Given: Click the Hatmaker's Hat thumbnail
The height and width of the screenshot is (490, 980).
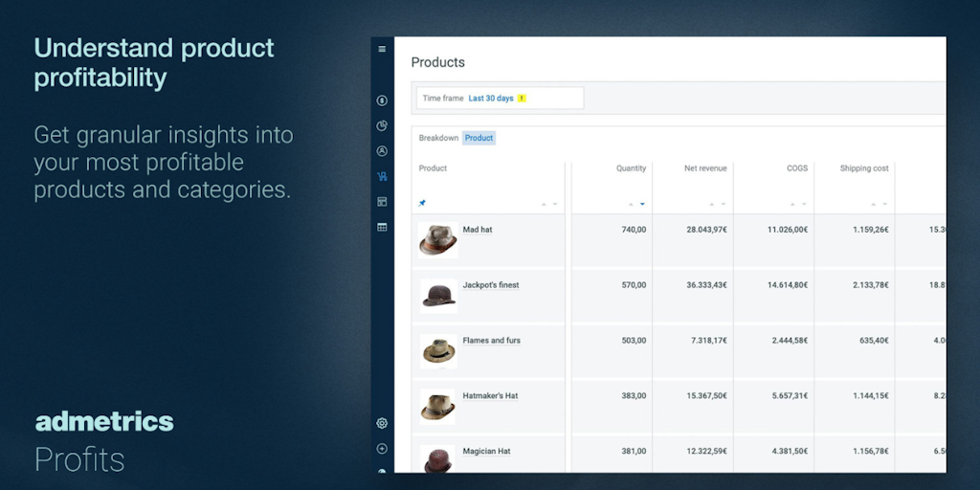Looking at the screenshot, I should pos(437,406).
